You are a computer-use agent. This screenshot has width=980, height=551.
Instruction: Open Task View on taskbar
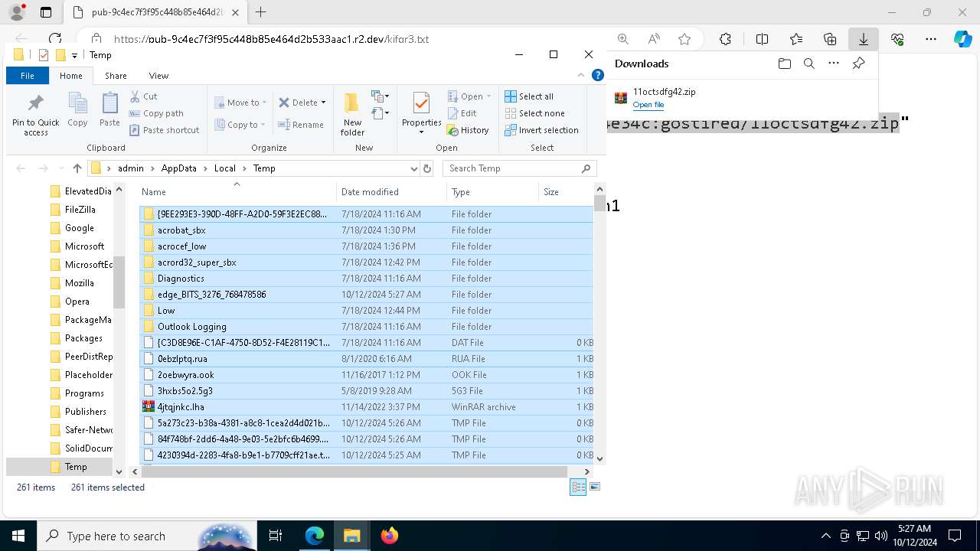(276, 536)
